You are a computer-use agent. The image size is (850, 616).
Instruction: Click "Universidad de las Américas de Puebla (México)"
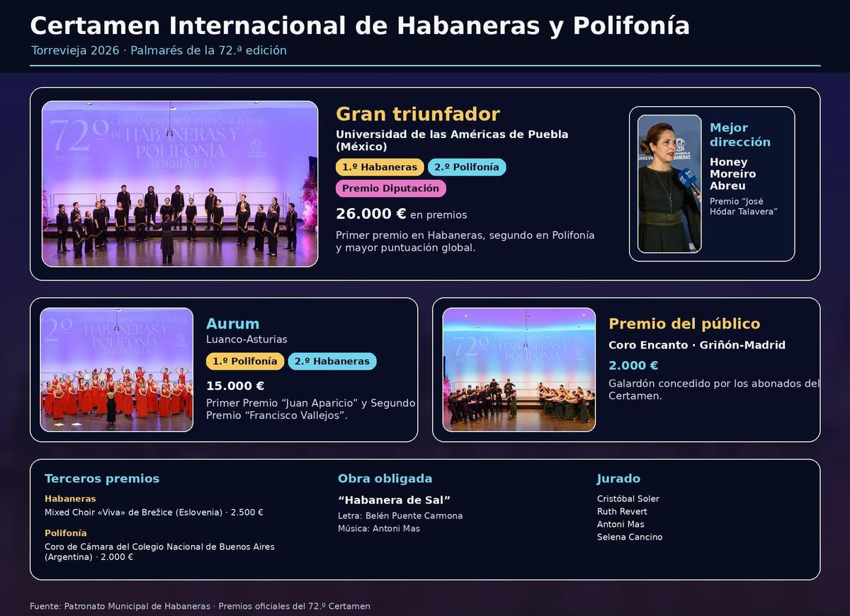pyautogui.click(x=452, y=140)
